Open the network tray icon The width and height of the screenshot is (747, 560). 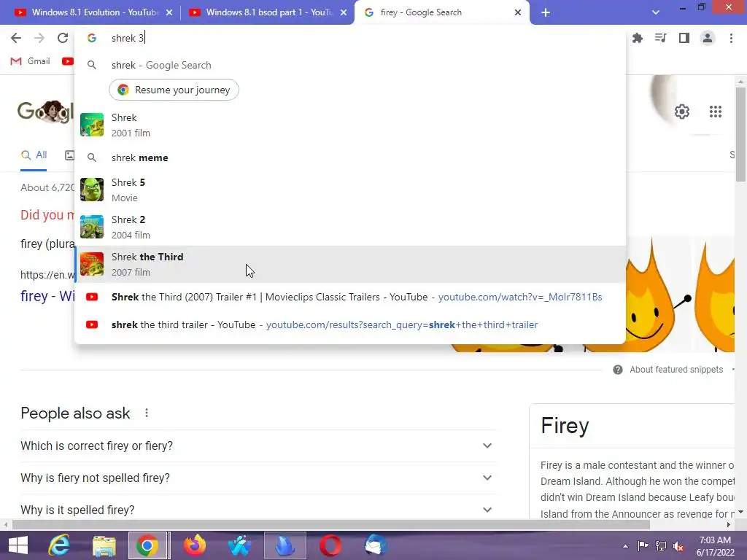pyautogui.click(x=661, y=546)
